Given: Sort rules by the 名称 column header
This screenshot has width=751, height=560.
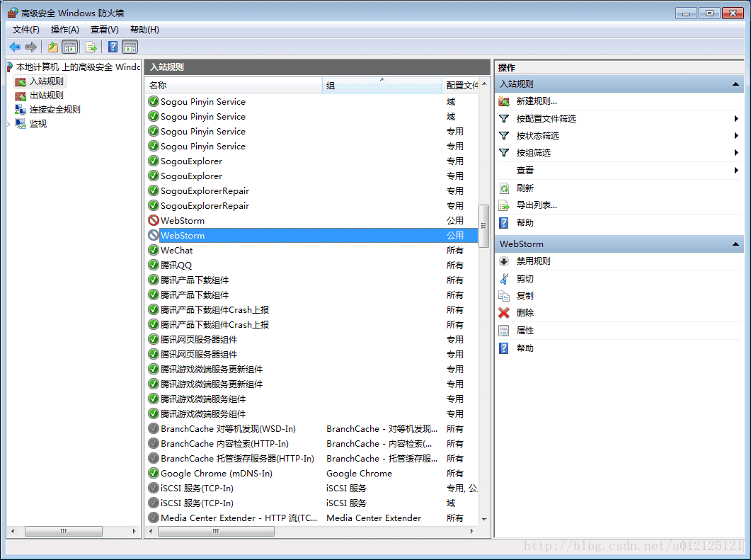Looking at the screenshot, I should click(x=234, y=85).
